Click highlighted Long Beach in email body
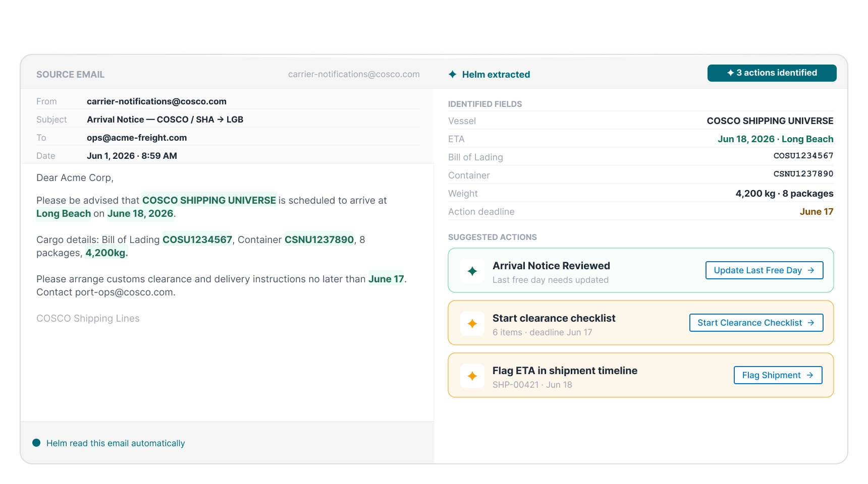 coord(64,213)
